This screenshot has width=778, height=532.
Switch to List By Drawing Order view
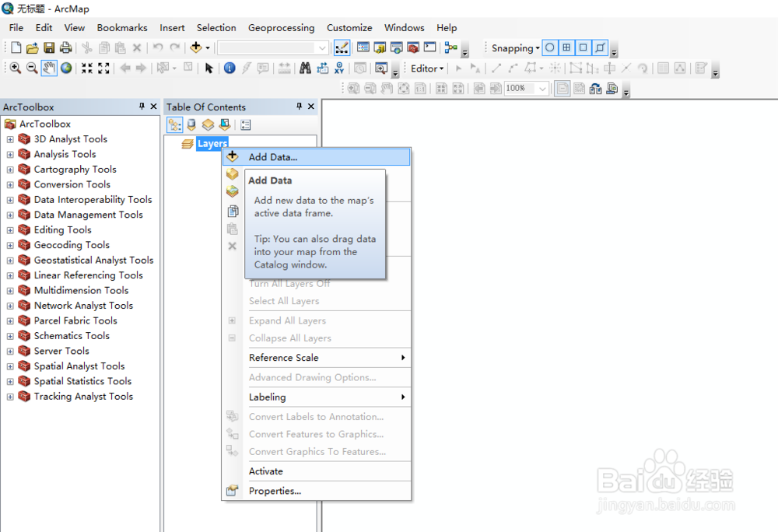[x=174, y=125]
